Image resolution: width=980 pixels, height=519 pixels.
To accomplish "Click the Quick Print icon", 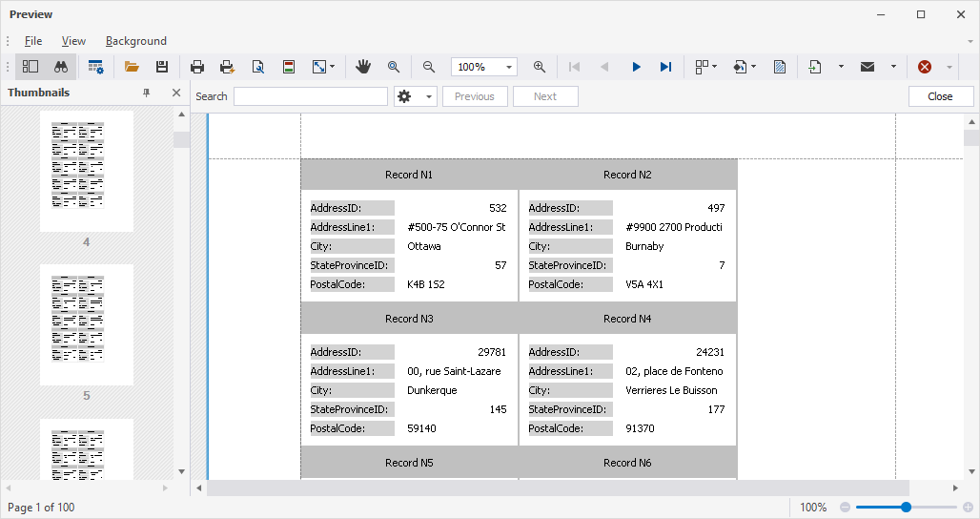I will [x=228, y=66].
